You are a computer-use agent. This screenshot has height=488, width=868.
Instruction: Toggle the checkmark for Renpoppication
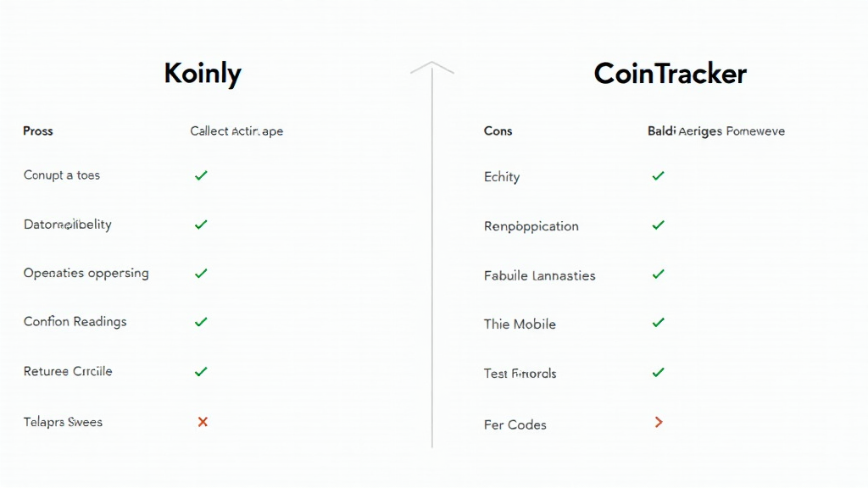coord(658,225)
